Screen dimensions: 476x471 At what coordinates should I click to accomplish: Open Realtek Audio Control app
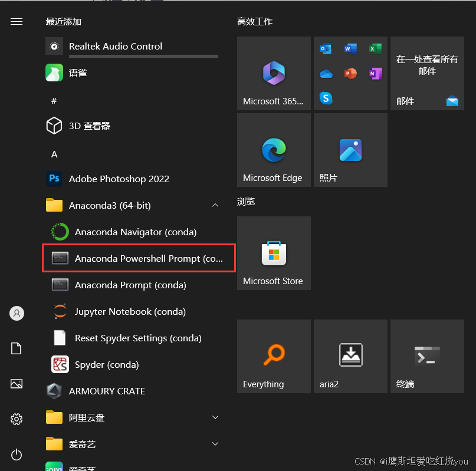[132, 46]
